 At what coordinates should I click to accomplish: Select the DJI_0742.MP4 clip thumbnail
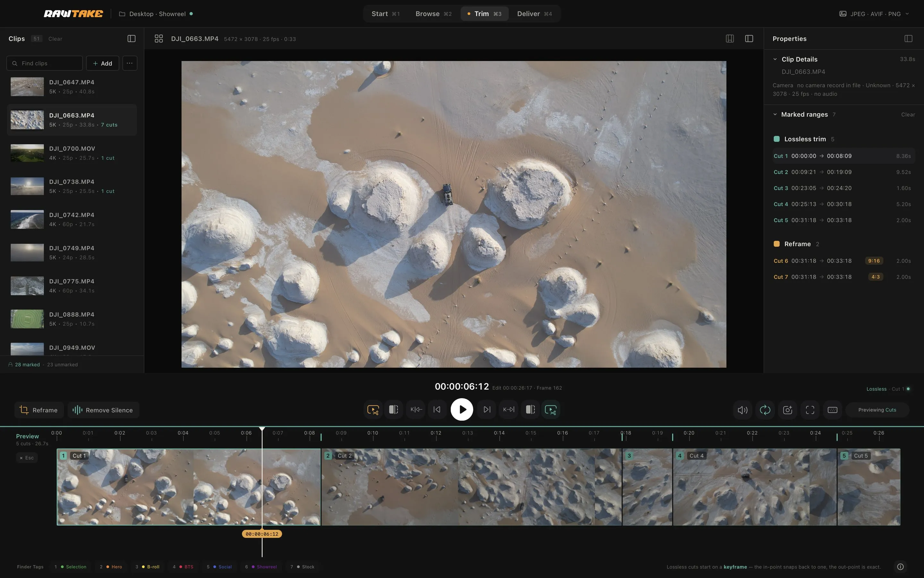[27, 219]
